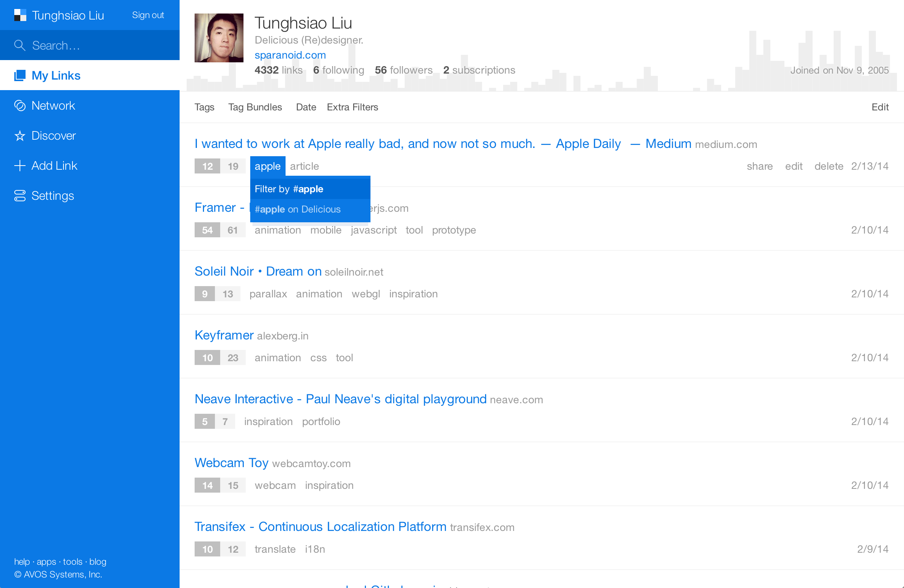Open the blog footer link
904x588 pixels.
point(98,561)
